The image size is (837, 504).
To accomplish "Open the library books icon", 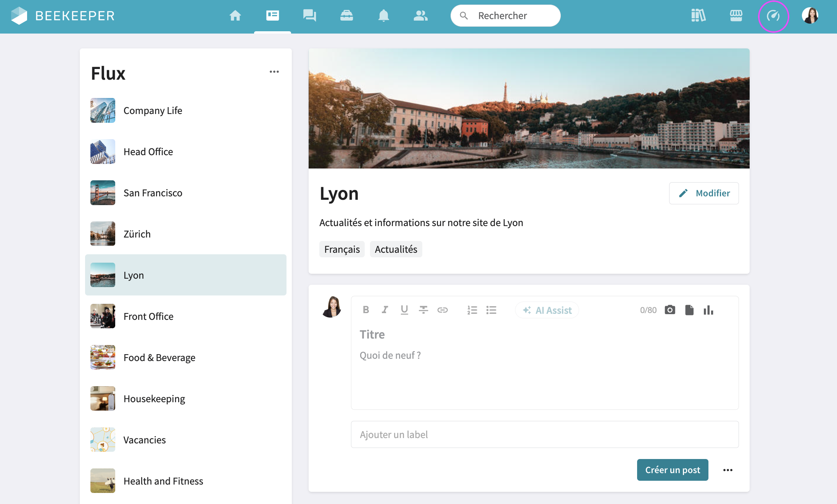I will tap(698, 16).
